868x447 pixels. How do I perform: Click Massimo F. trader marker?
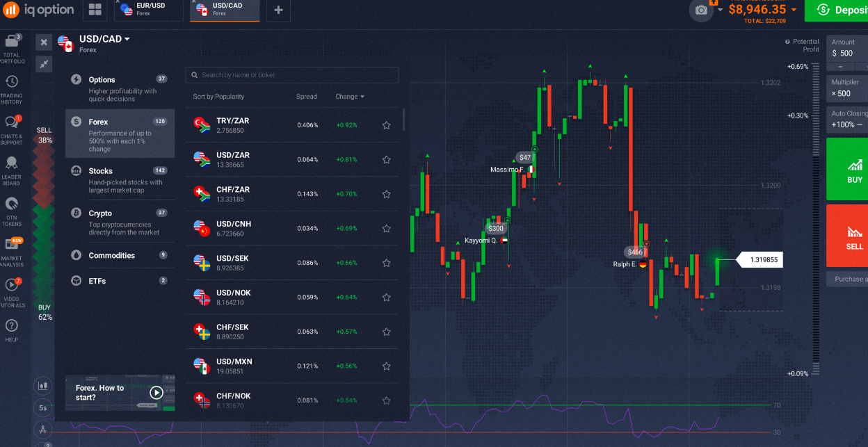tap(512, 169)
